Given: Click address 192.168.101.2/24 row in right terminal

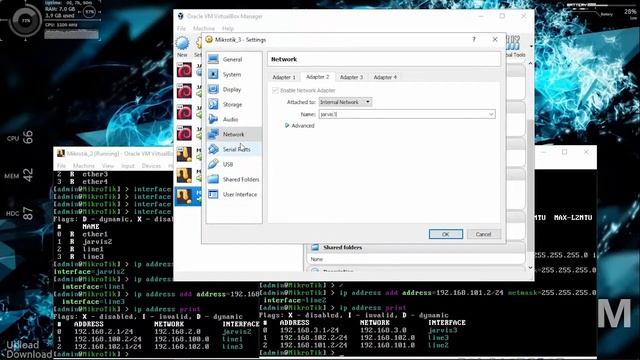Looking at the screenshot, I should 313,345.
